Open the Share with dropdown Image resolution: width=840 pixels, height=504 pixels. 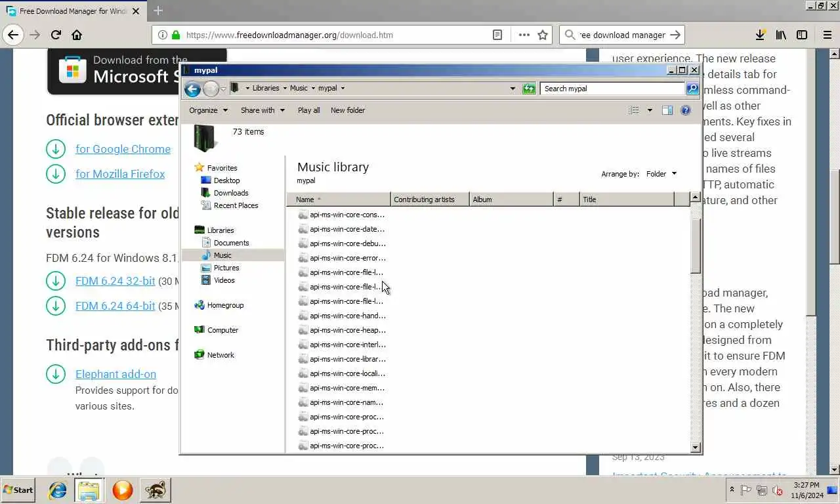[262, 110]
